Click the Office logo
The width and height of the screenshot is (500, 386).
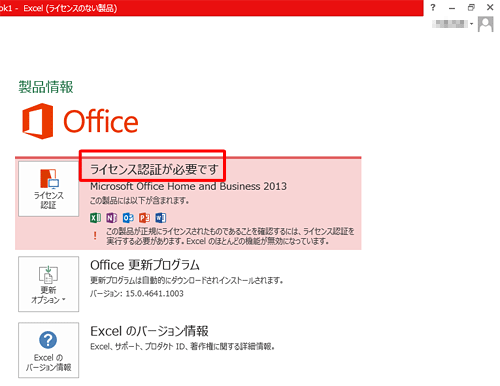80,121
